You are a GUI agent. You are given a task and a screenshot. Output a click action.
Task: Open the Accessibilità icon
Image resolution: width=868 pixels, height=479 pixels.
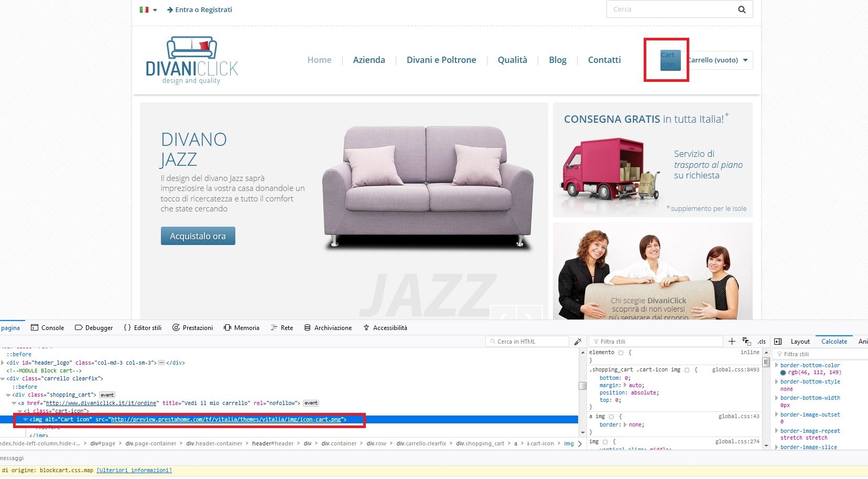[x=366, y=327]
